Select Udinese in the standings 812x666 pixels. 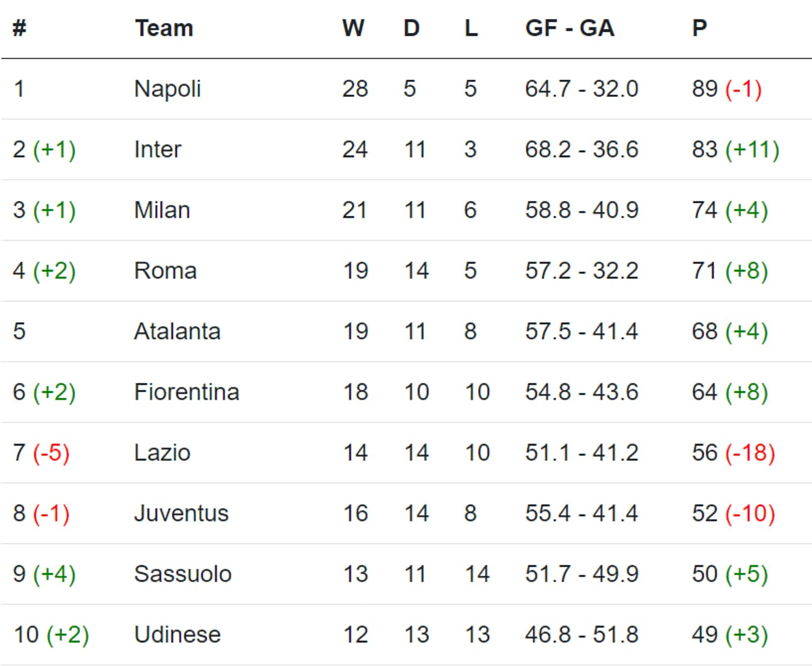(x=177, y=635)
